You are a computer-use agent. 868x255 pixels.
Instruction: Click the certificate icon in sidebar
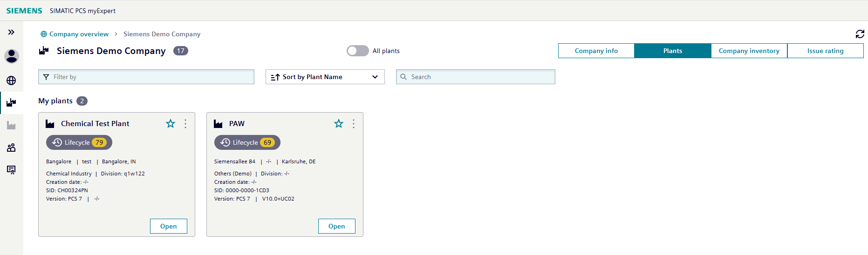pos(11,170)
